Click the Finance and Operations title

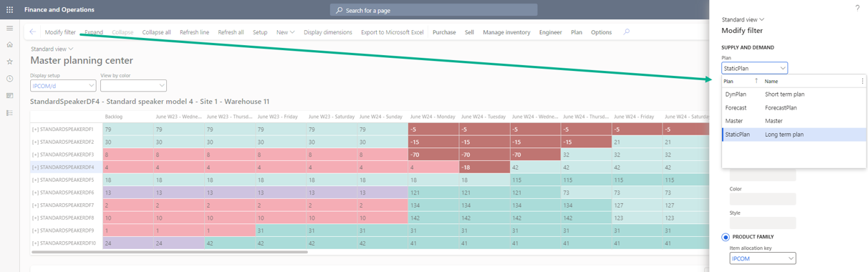(59, 10)
